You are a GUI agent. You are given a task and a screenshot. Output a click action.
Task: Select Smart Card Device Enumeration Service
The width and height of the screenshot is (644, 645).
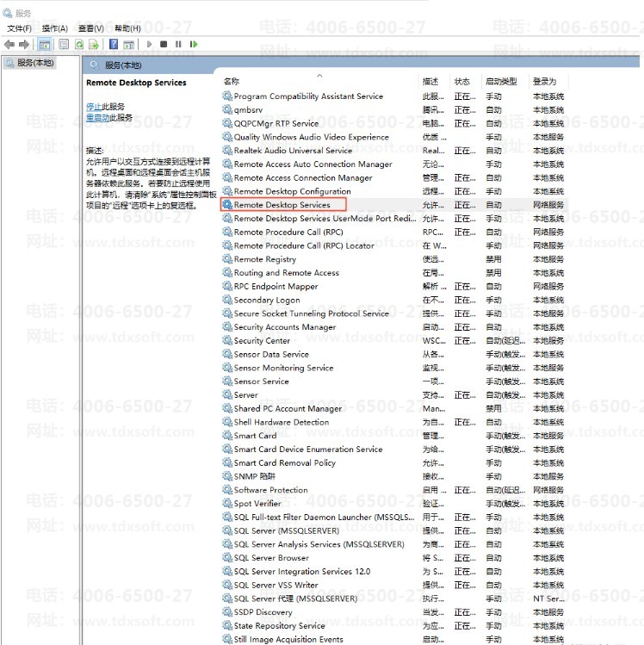point(395,450)
